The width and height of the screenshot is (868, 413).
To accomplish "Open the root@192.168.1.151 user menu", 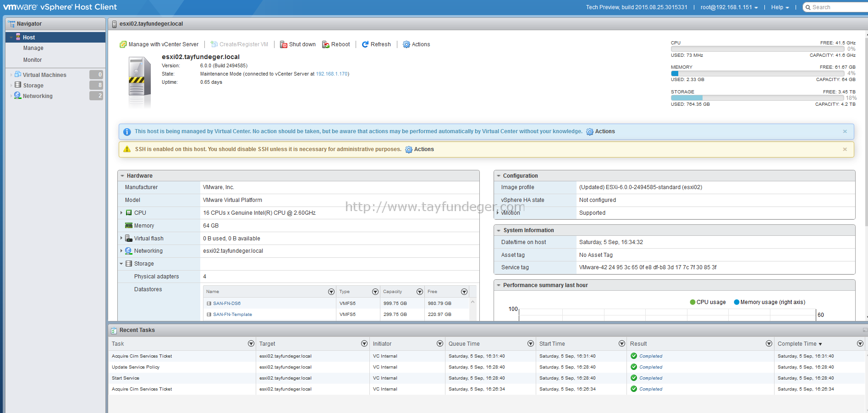I will 729,7.
